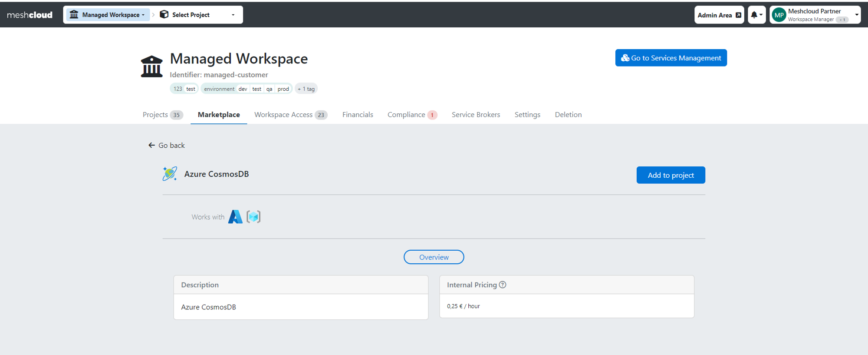The image size is (868, 355).
Task: Open the Workspace Access tab
Action: [x=291, y=115]
